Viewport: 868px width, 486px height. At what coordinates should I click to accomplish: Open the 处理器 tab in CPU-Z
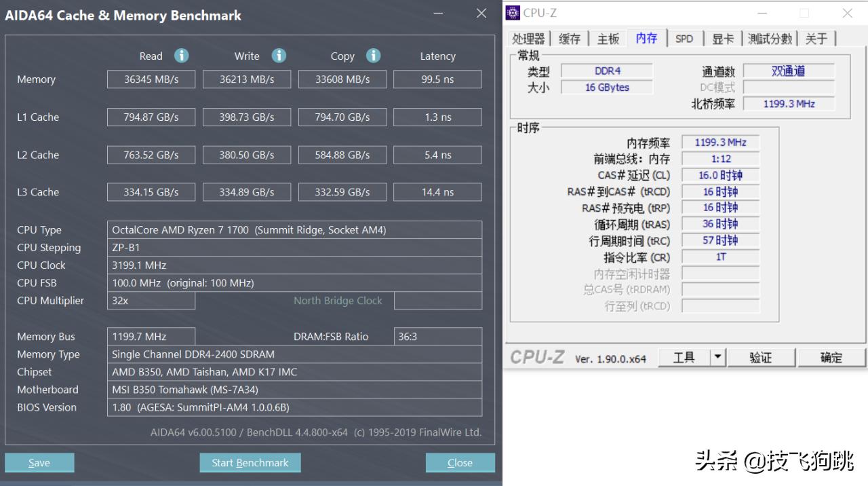tap(528, 39)
